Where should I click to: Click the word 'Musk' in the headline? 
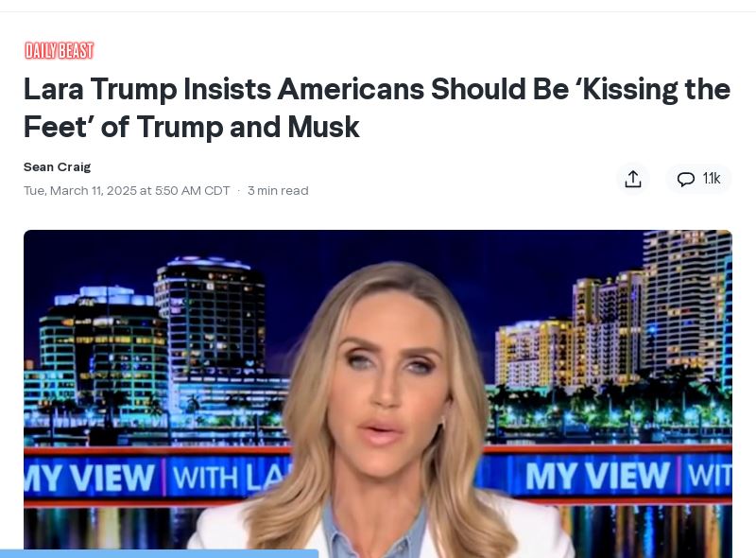[323, 127]
